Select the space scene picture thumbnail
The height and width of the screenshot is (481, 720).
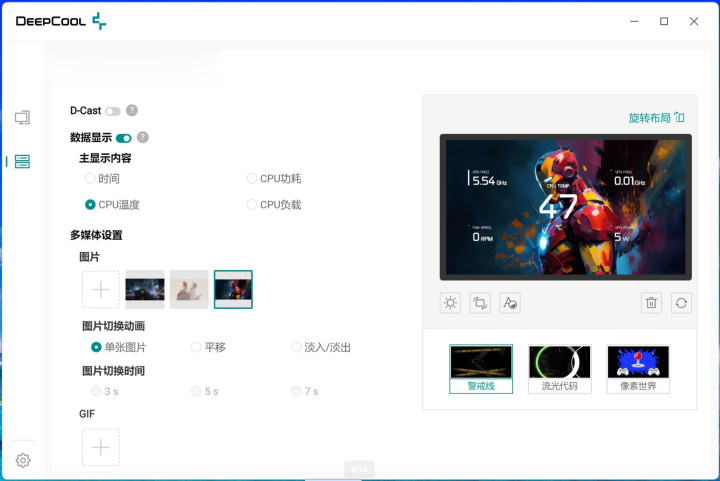point(145,290)
